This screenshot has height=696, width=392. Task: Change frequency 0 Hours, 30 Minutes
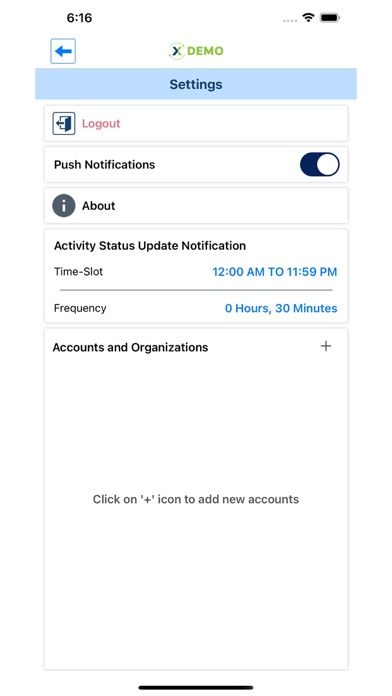[281, 308]
